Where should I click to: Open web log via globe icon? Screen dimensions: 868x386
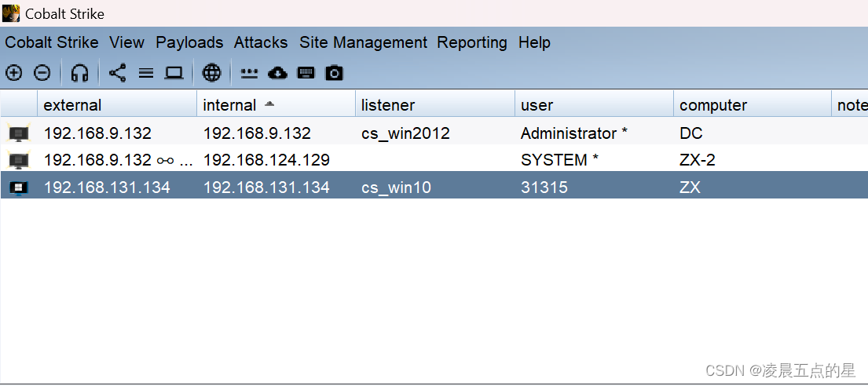click(211, 72)
